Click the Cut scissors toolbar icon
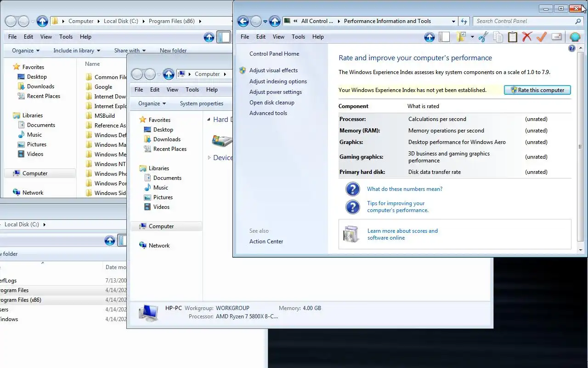 [x=483, y=37]
